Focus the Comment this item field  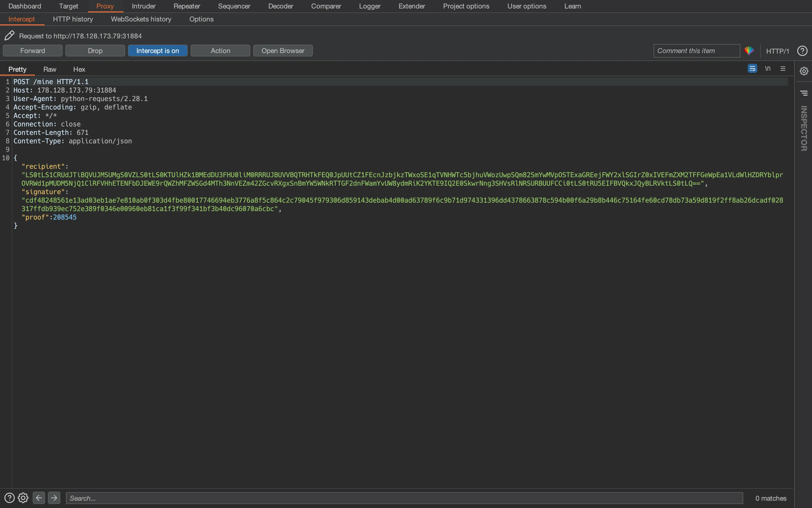pyautogui.click(x=697, y=51)
